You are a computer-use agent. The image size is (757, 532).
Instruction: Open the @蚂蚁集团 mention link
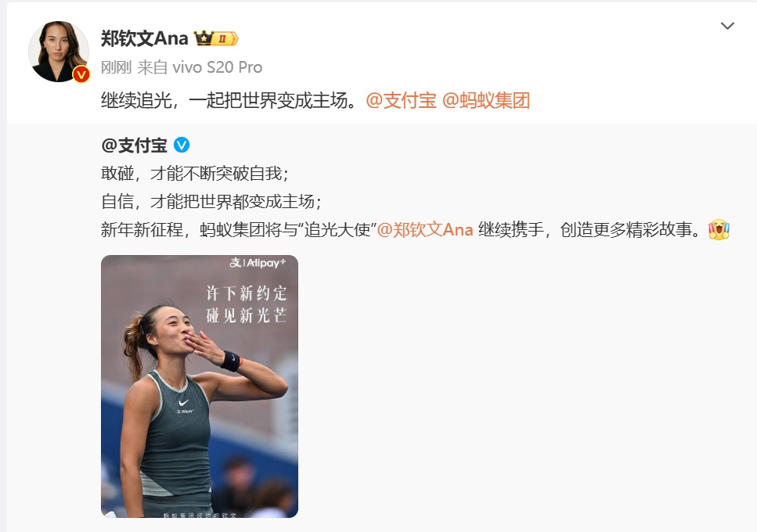(x=485, y=100)
